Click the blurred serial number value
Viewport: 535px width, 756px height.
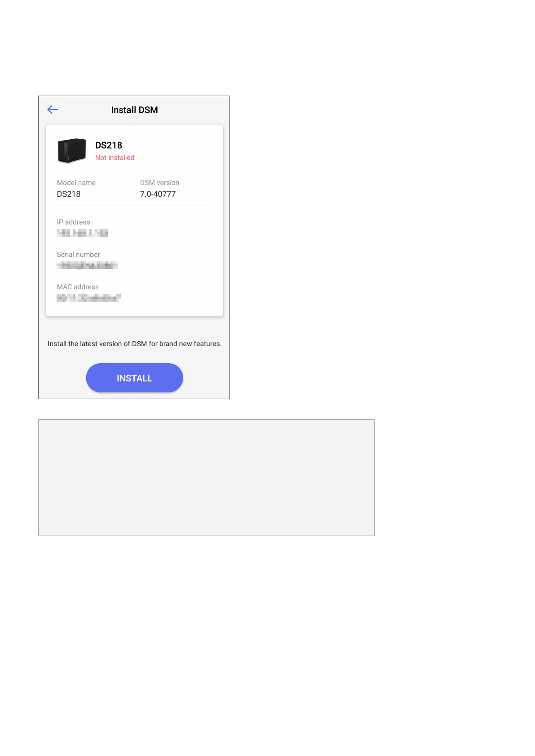coord(87,265)
